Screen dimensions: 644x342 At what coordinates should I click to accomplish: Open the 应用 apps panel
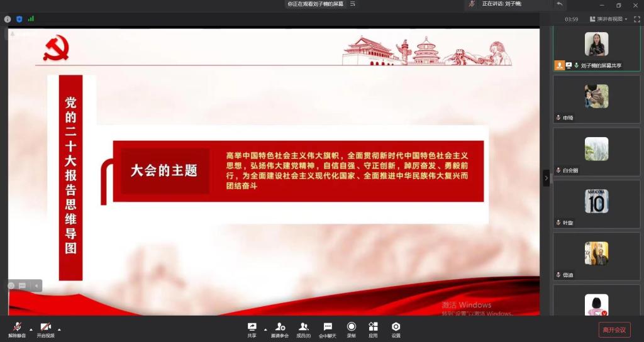[373, 329]
